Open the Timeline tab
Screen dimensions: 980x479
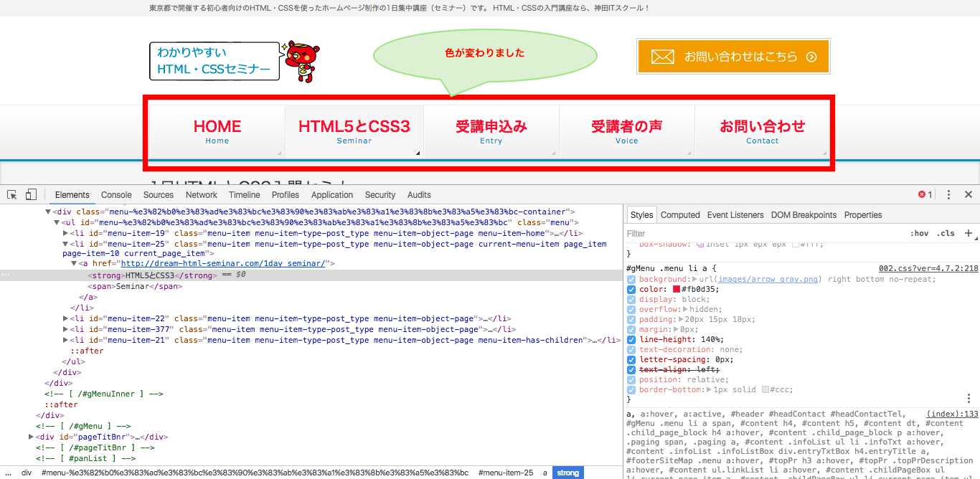245,195
